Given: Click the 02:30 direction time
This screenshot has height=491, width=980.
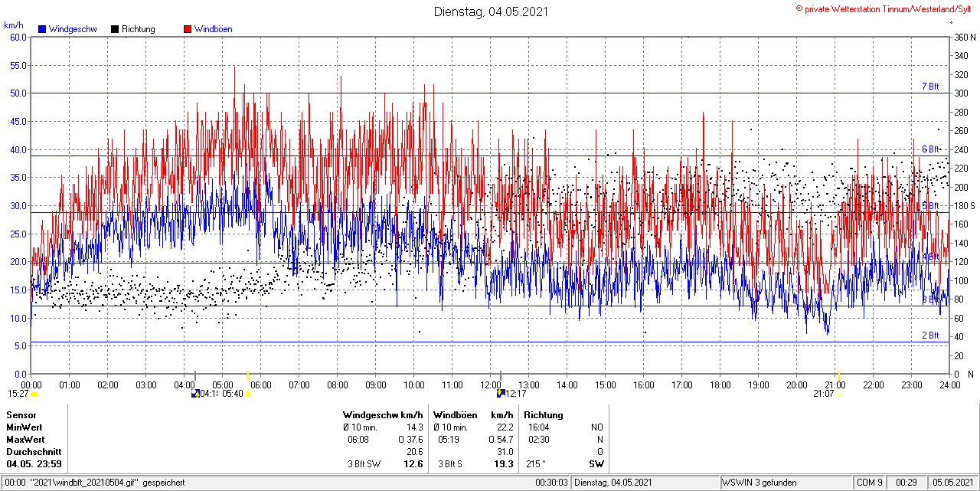Looking at the screenshot, I should click(539, 440).
